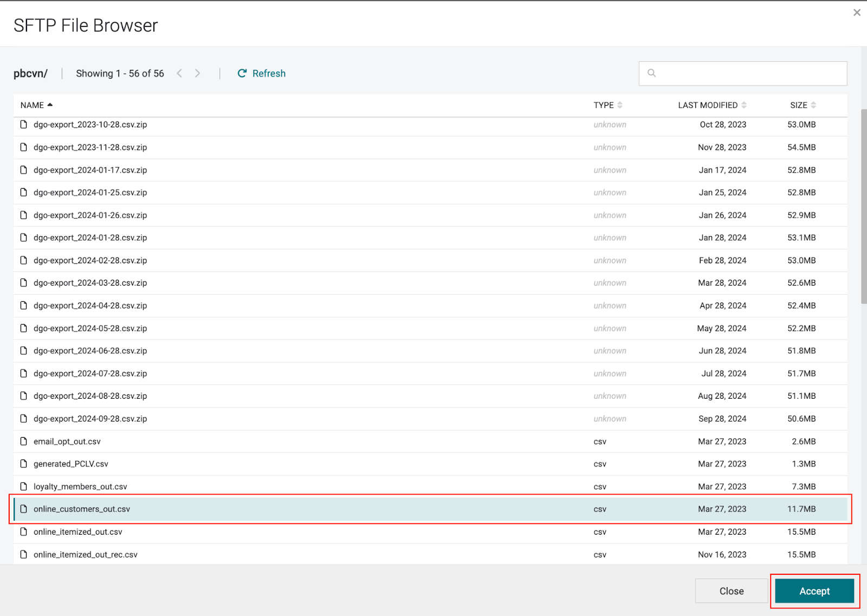
Task: Close the SFTP File Browser dialog via X
Action: (857, 12)
